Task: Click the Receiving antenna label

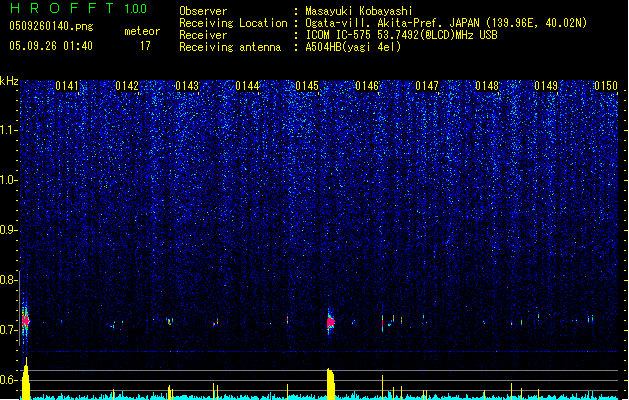Action: click(230, 47)
